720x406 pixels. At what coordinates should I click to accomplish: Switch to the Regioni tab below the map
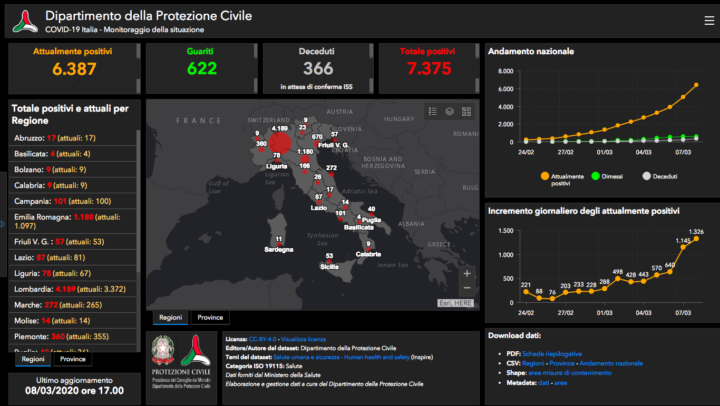coord(170,317)
